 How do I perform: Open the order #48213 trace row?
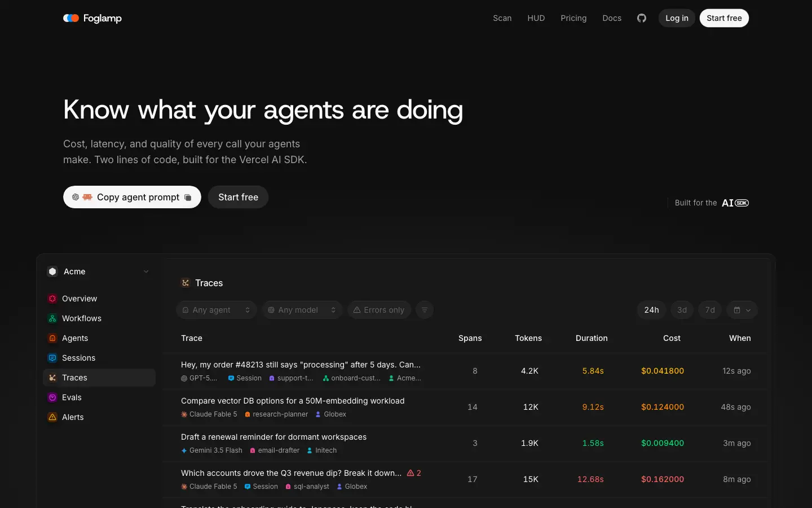point(466,371)
